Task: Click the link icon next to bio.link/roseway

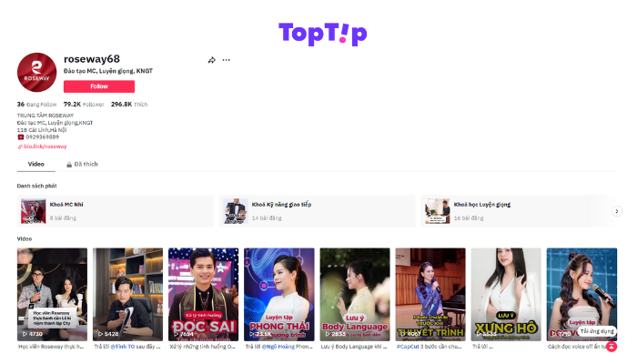Action: coord(20,147)
